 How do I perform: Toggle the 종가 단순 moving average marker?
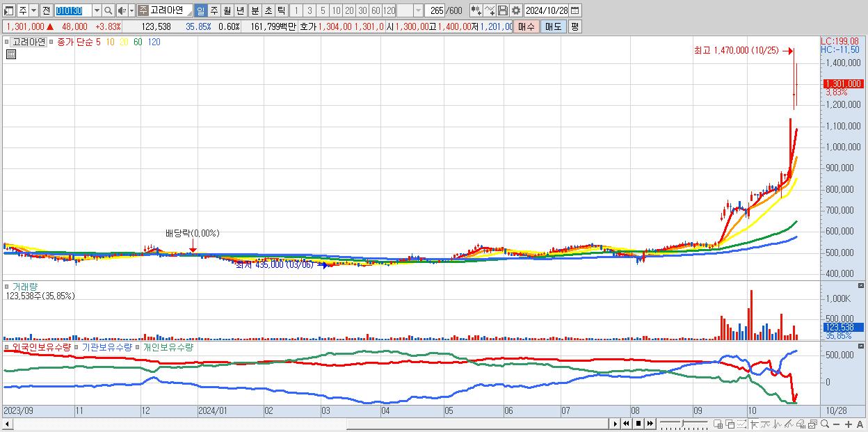click(51, 42)
